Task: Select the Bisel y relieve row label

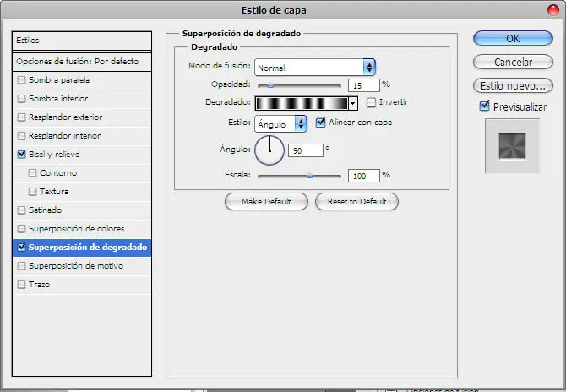Action: pyautogui.click(x=54, y=155)
